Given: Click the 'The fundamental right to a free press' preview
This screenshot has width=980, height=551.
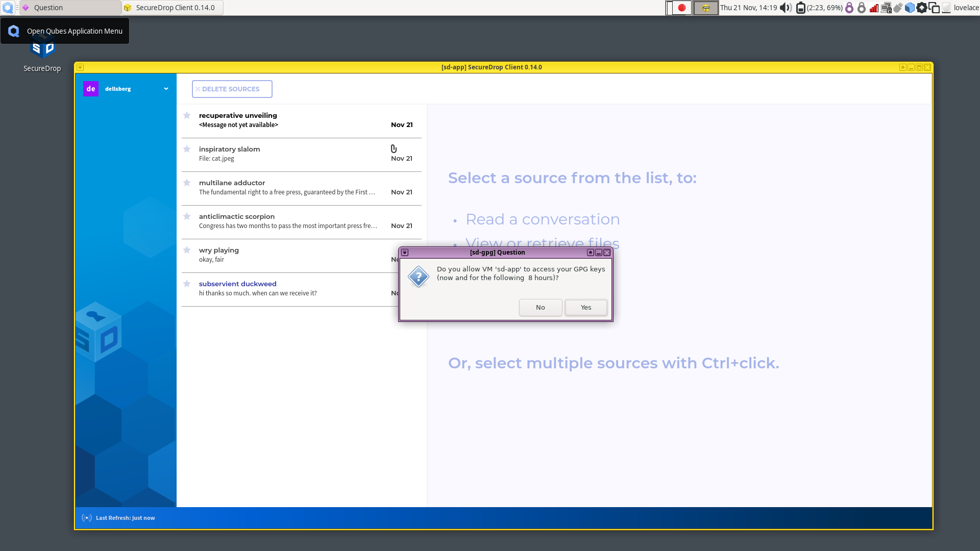Looking at the screenshot, I should pyautogui.click(x=287, y=192).
